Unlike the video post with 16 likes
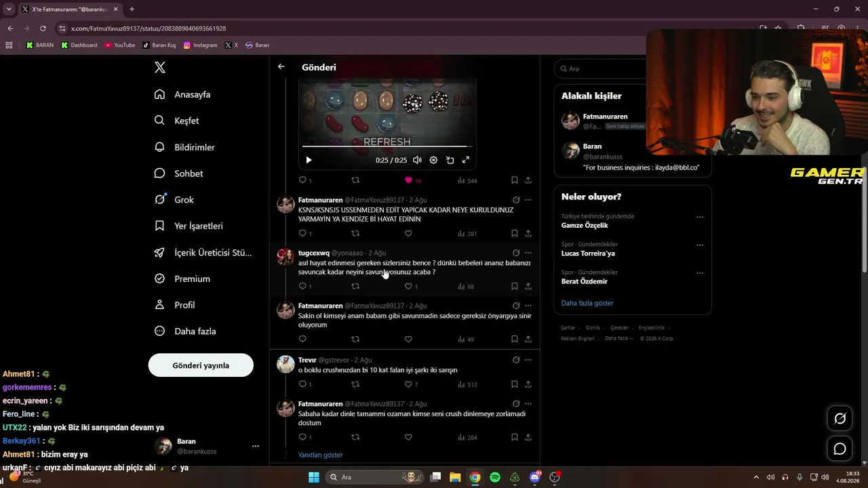 [x=408, y=180]
